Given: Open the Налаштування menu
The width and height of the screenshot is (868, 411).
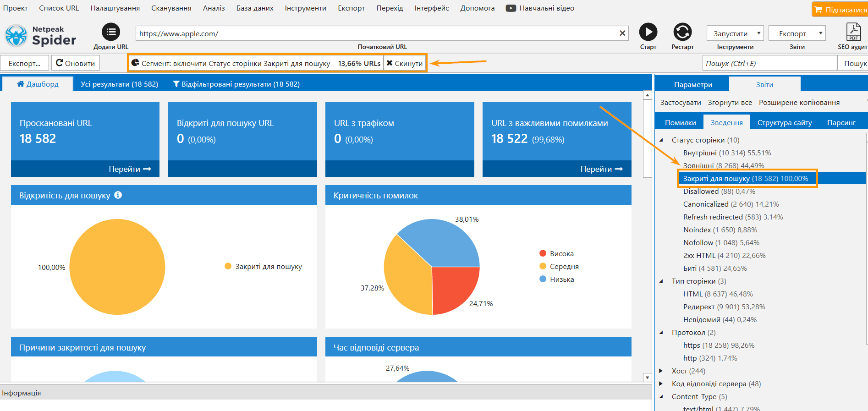Looking at the screenshot, I should pyautogui.click(x=115, y=8).
